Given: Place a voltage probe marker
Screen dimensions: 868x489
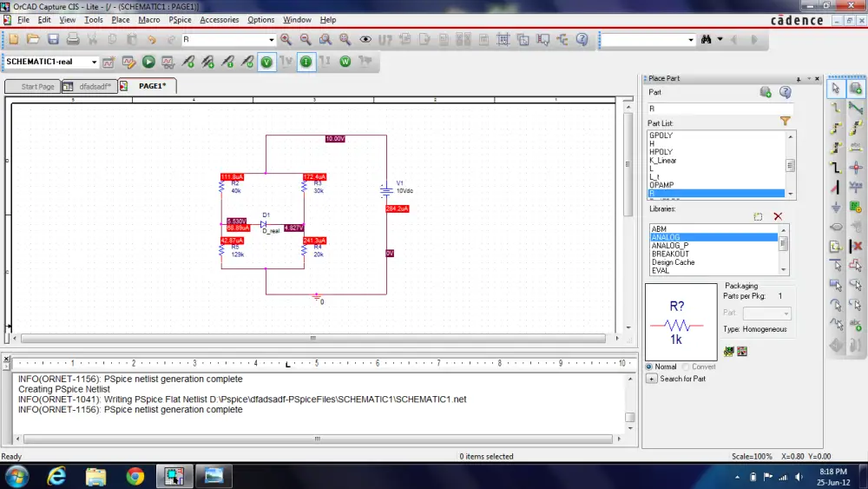Looking at the screenshot, I should (188, 62).
